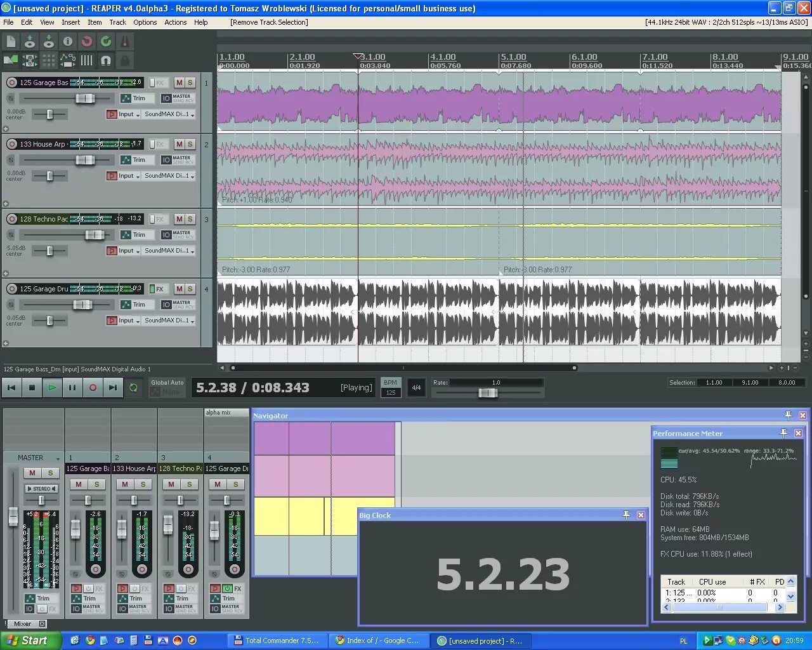Click the transport Pause button
The width and height of the screenshot is (812, 650).
[72, 387]
